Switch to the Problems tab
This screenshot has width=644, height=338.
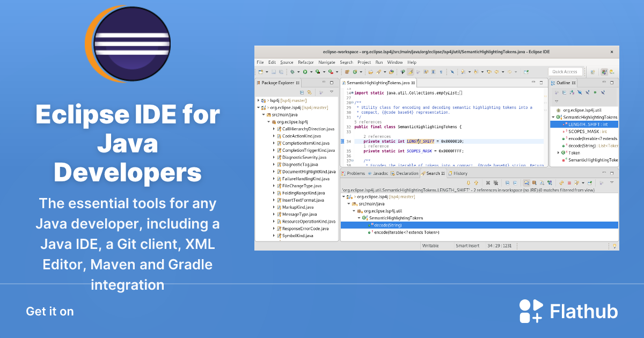(354, 173)
